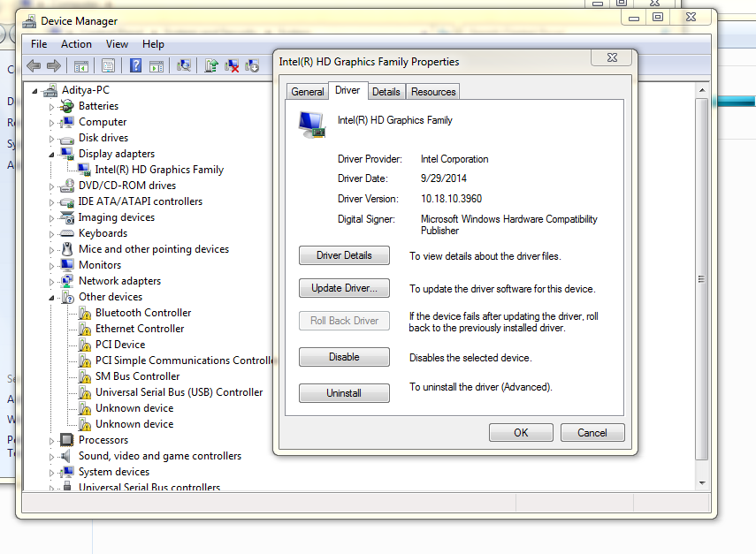Click the Intel Corporation provider text
This screenshot has width=756, height=554.
point(454,159)
